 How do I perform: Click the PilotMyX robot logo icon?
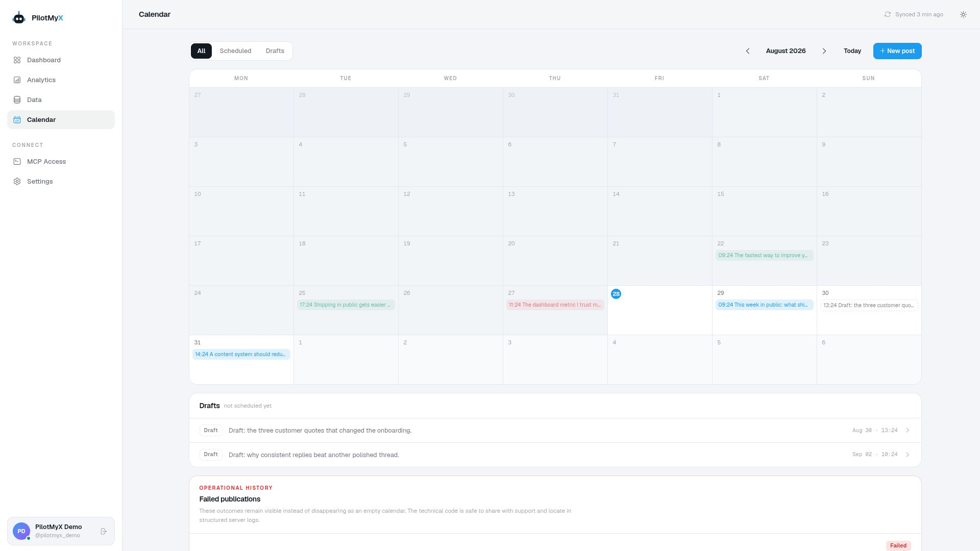coord(19,18)
